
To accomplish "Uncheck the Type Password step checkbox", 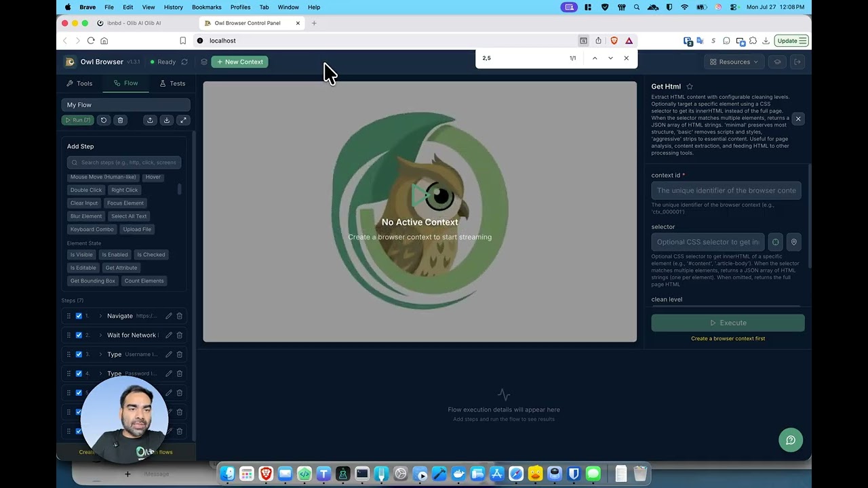I will coord(79,373).
